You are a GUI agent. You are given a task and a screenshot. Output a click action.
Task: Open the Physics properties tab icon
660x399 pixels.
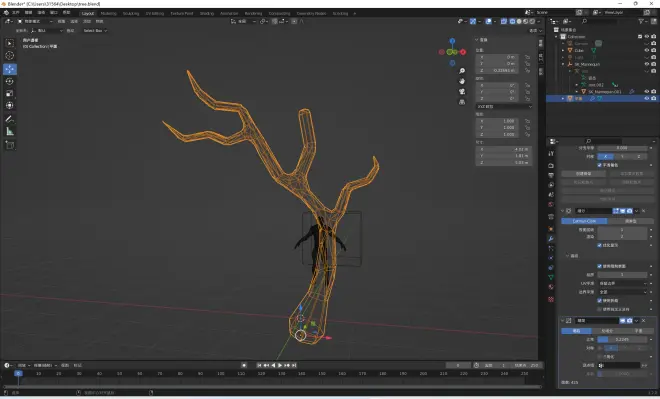tap(551, 258)
